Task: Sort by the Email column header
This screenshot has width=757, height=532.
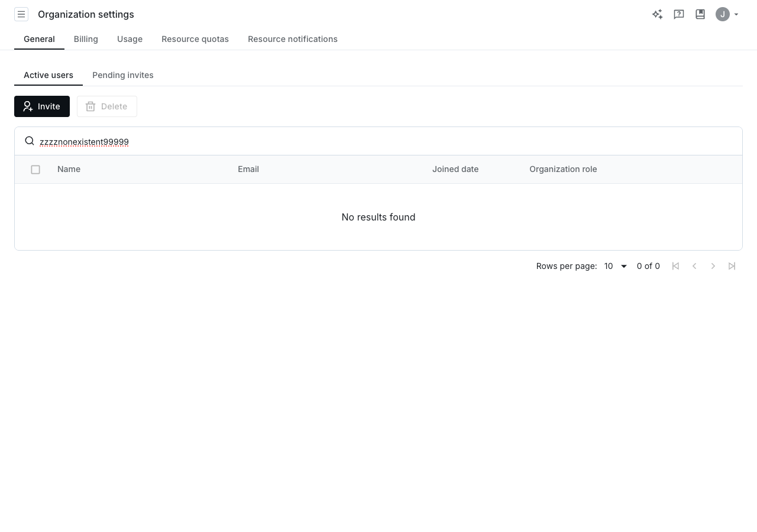Action: (248, 169)
